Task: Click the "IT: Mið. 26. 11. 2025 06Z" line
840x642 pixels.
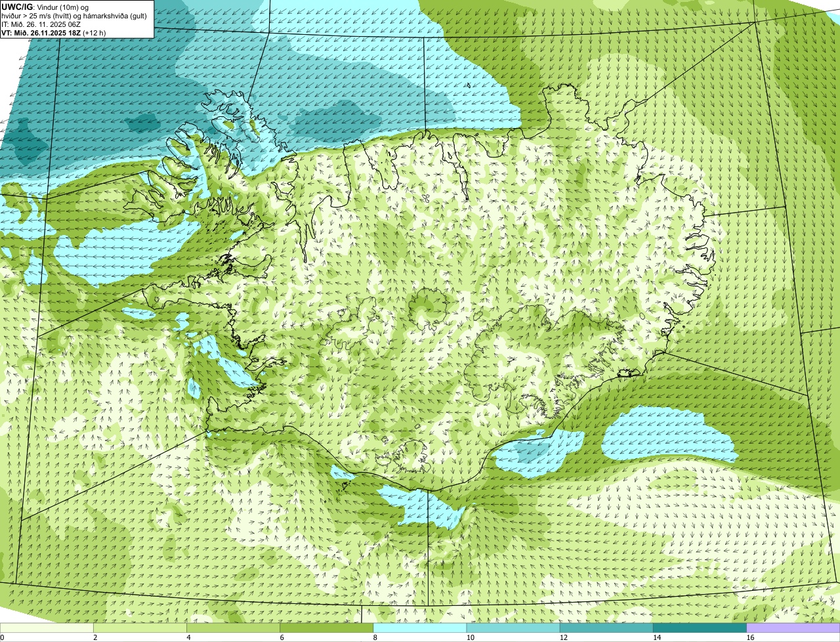Action: [41, 24]
